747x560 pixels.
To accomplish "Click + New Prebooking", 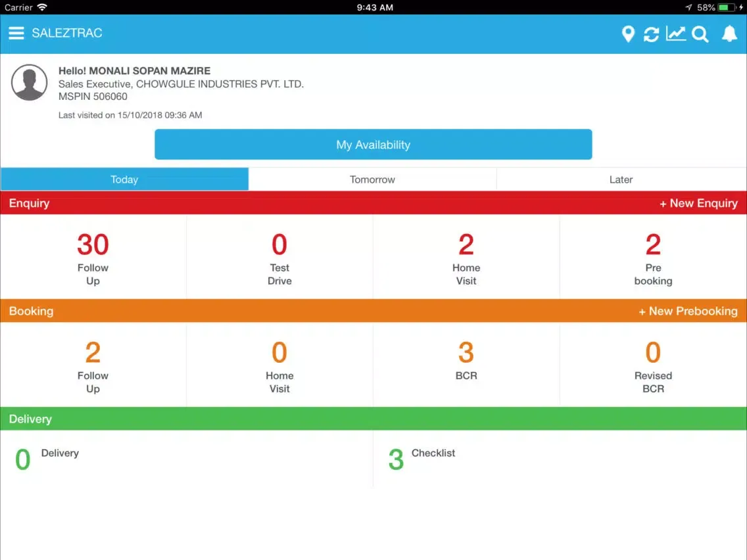I will (688, 311).
